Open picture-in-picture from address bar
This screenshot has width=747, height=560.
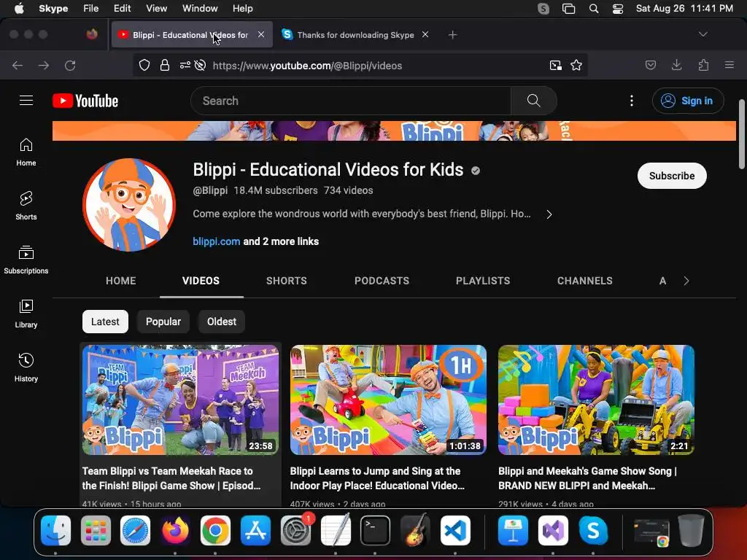click(555, 65)
